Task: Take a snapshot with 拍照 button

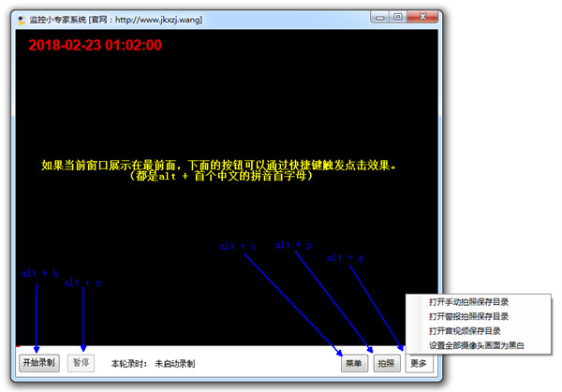Action: pos(386,363)
